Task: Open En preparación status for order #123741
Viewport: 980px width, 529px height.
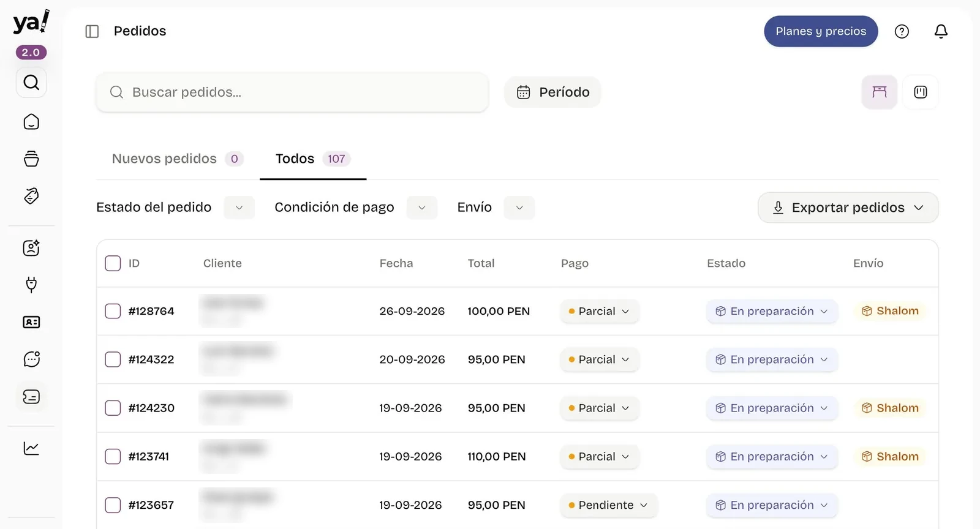Action: click(x=772, y=456)
